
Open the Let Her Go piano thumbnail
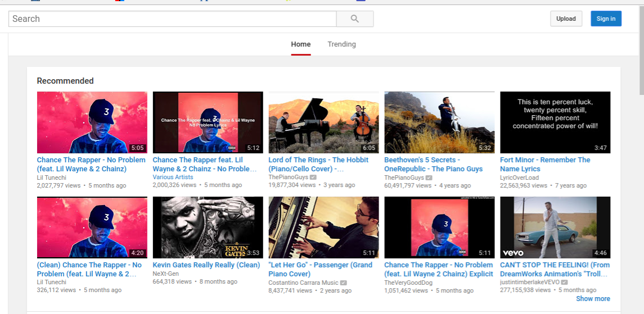323,227
